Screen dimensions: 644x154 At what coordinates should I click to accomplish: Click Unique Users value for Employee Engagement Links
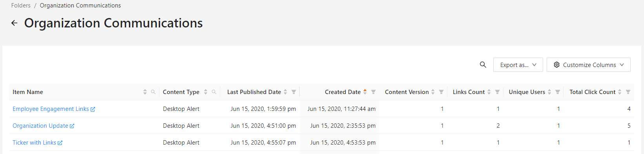click(x=558, y=109)
